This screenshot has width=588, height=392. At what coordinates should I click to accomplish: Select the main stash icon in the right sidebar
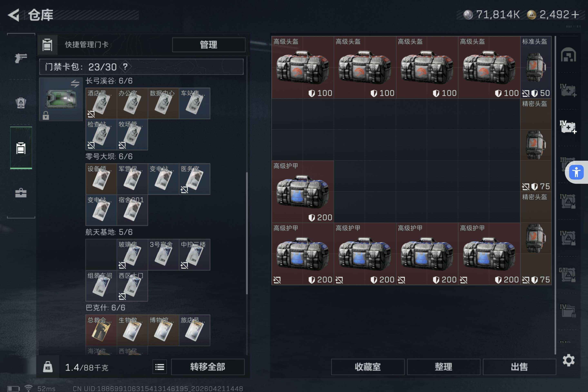tap(568, 55)
